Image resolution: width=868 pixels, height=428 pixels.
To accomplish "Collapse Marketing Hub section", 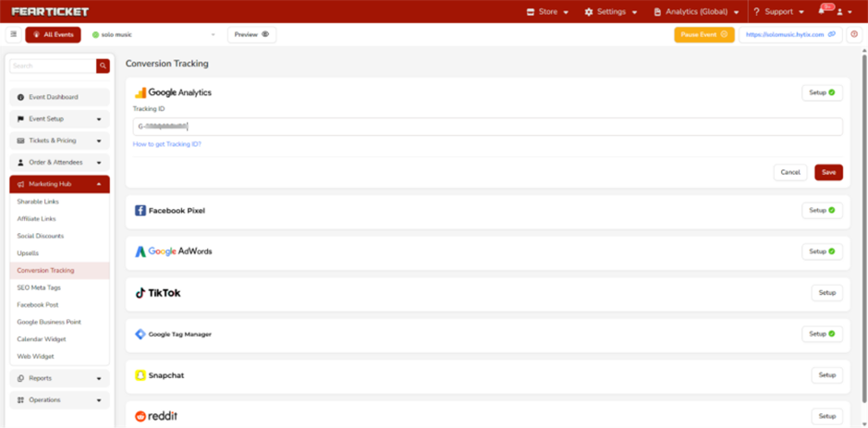I will 60,184.
